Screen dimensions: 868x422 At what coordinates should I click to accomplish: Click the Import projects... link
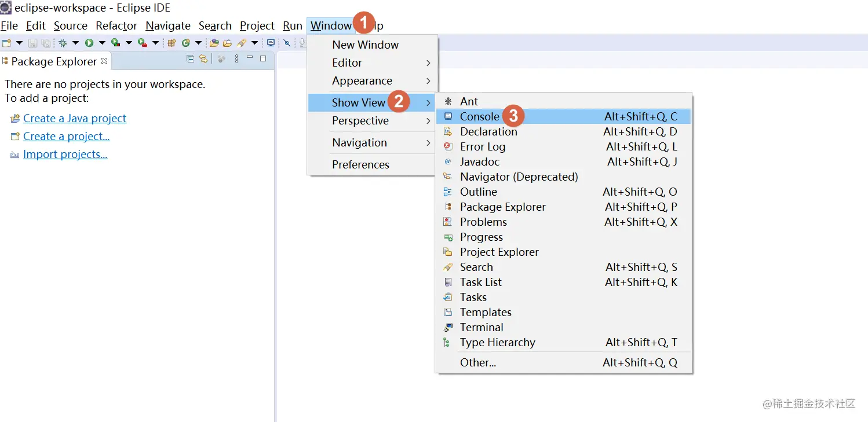click(x=65, y=154)
